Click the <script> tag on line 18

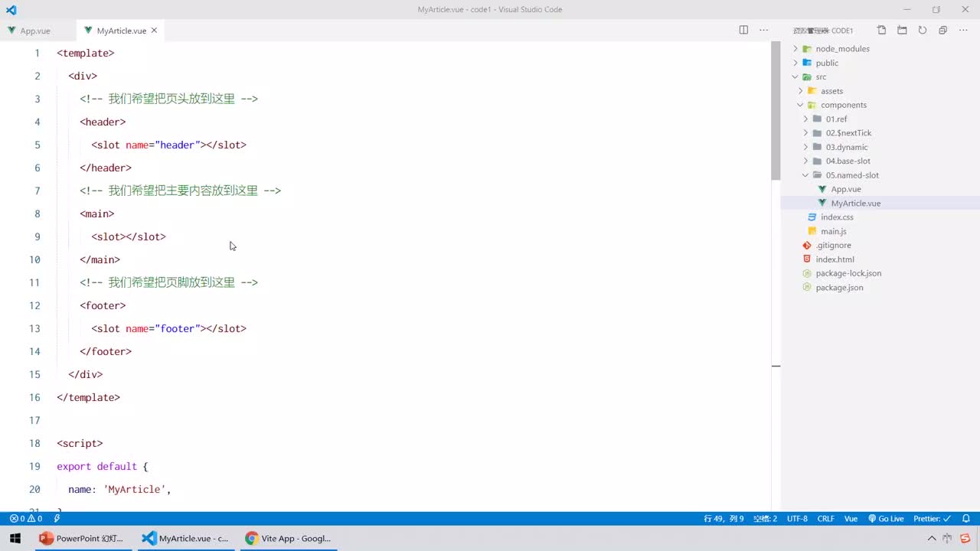pyautogui.click(x=80, y=443)
